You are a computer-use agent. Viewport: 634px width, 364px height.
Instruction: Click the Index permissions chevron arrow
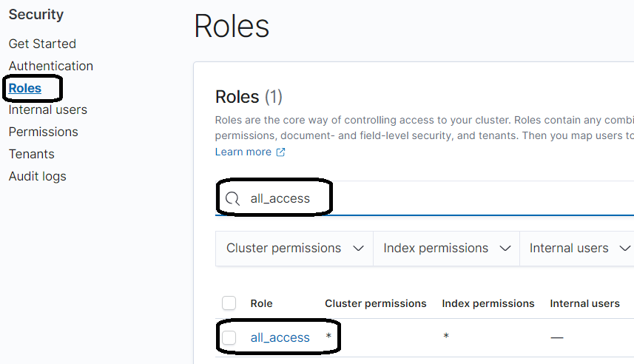pyautogui.click(x=505, y=249)
